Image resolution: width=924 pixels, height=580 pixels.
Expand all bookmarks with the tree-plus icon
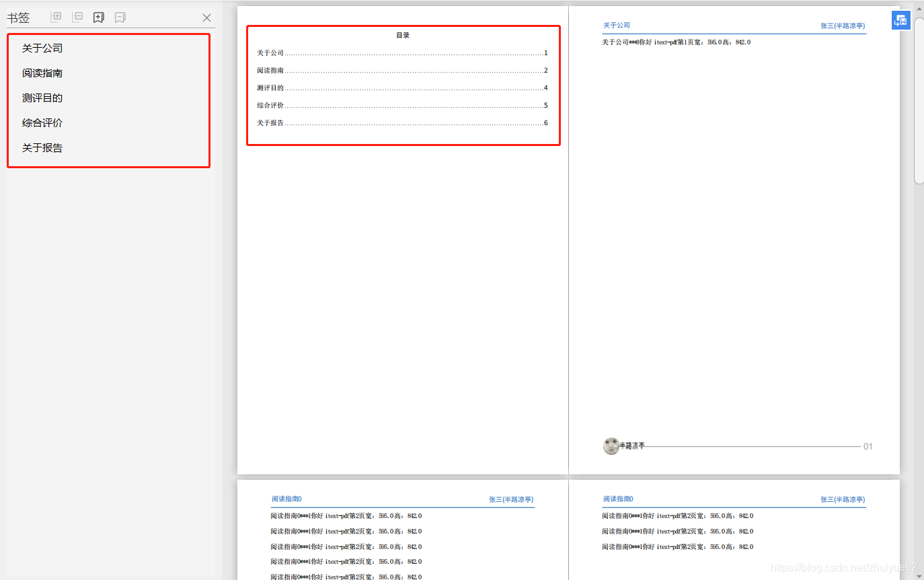point(56,17)
